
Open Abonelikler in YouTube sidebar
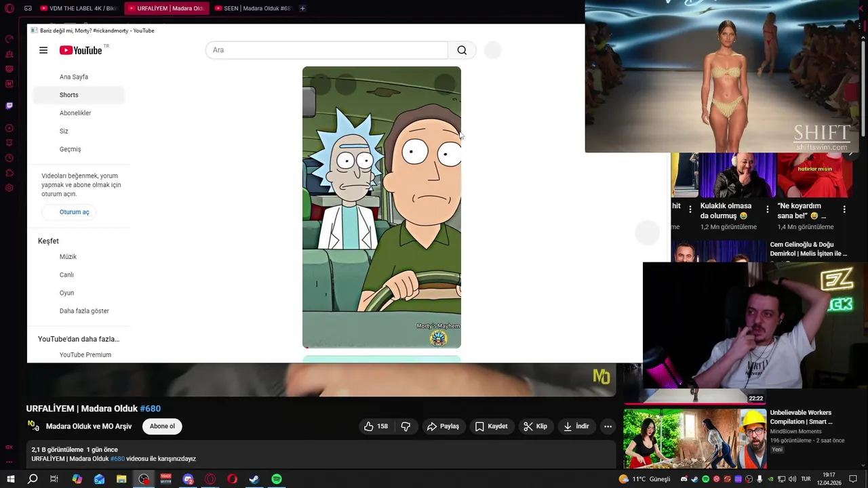tap(79, 113)
